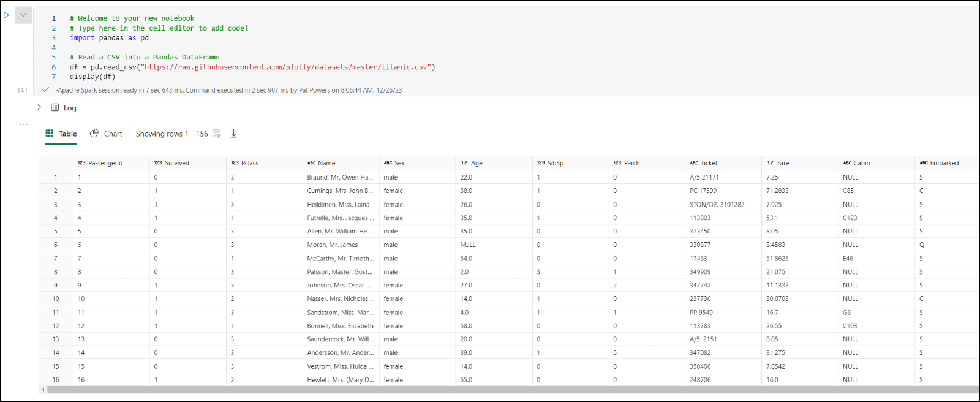The width and height of the screenshot is (980, 402).
Task: Open the run options dropdown chevron
Action: (x=23, y=15)
